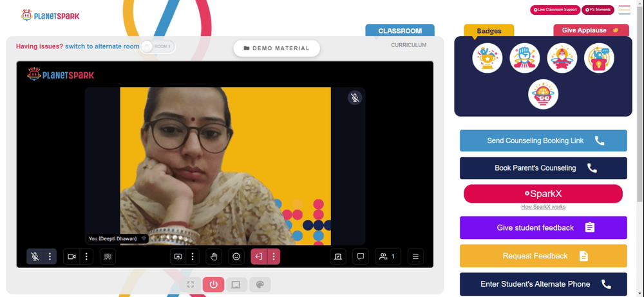Open the color palette theme button
The width and height of the screenshot is (644, 297).
pyautogui.click(x=260, y=284)
